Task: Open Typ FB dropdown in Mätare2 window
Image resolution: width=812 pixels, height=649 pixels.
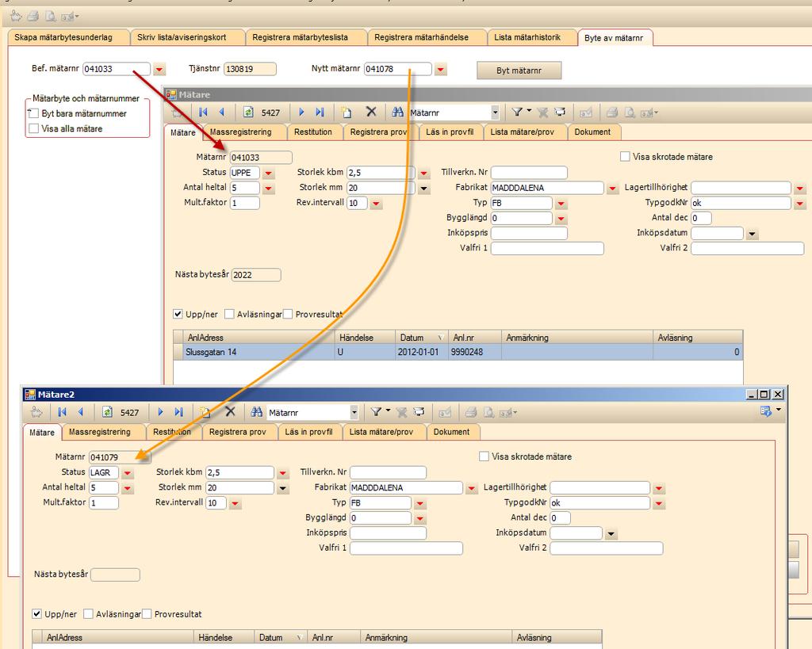Action: tap(420, 503)
